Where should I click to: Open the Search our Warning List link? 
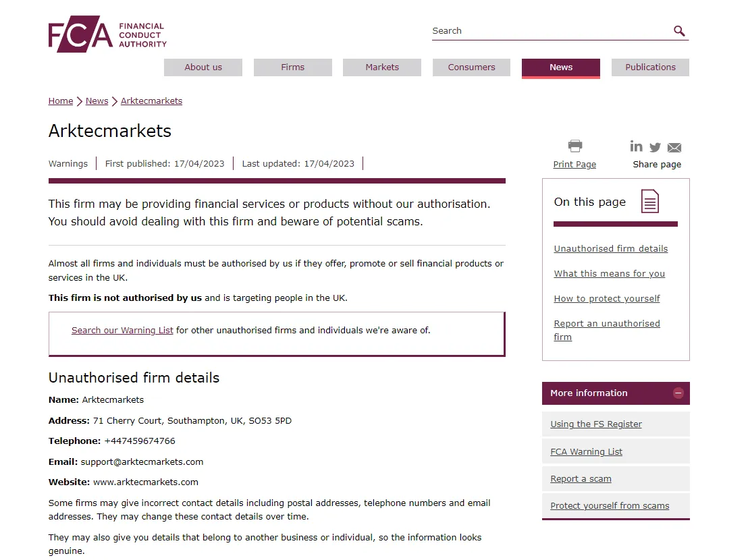122,331
